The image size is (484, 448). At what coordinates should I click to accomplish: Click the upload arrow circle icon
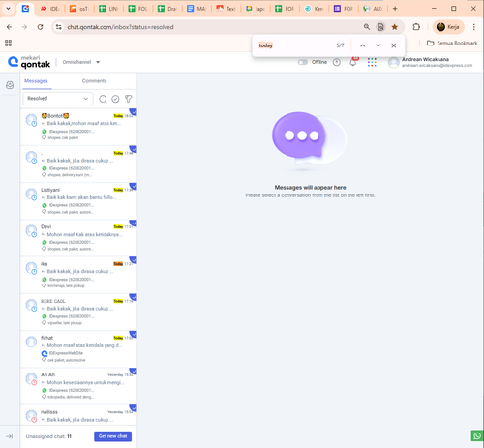tap(337, 62)
